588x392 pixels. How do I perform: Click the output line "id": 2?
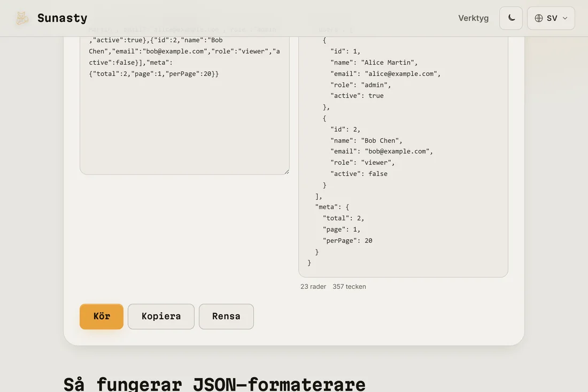(x=345, y=129)
